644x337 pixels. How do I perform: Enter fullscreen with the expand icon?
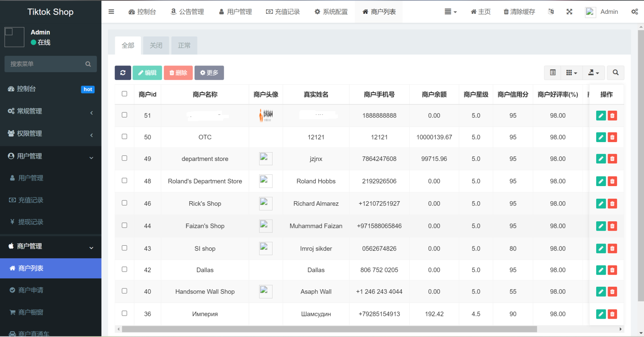[x=569, y=12]
